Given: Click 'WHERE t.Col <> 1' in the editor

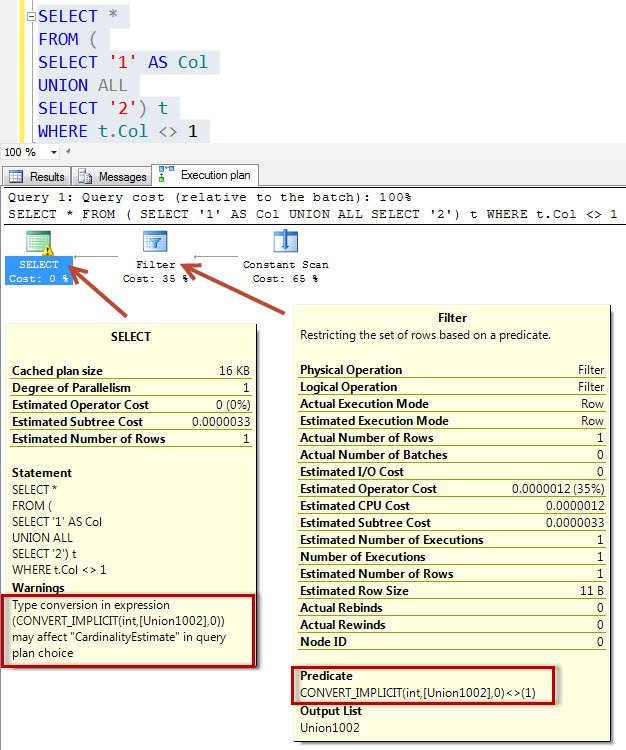Looking at the screenshot, I should pos(118,132).
